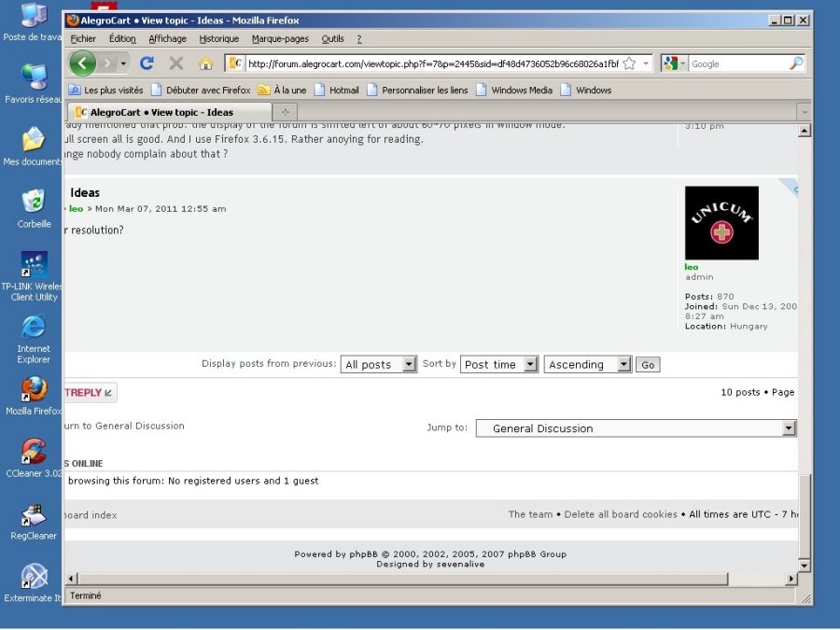Open the Marque-pages menu

[x=280, y=39]
